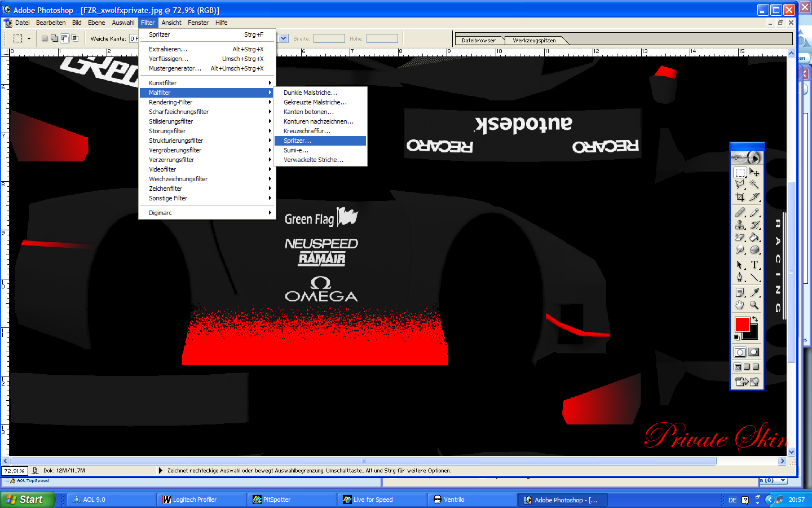Select the Sponge tool

(754, 249)
